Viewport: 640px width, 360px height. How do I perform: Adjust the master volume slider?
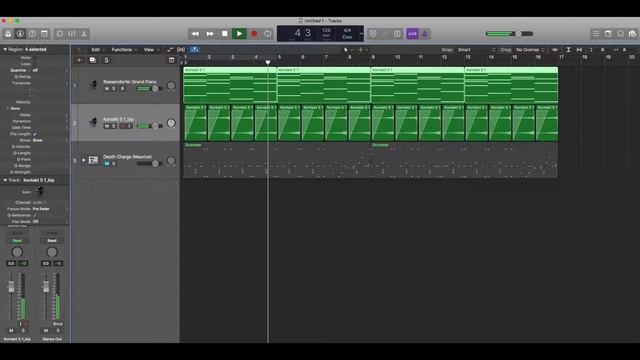tap(509, 34)
